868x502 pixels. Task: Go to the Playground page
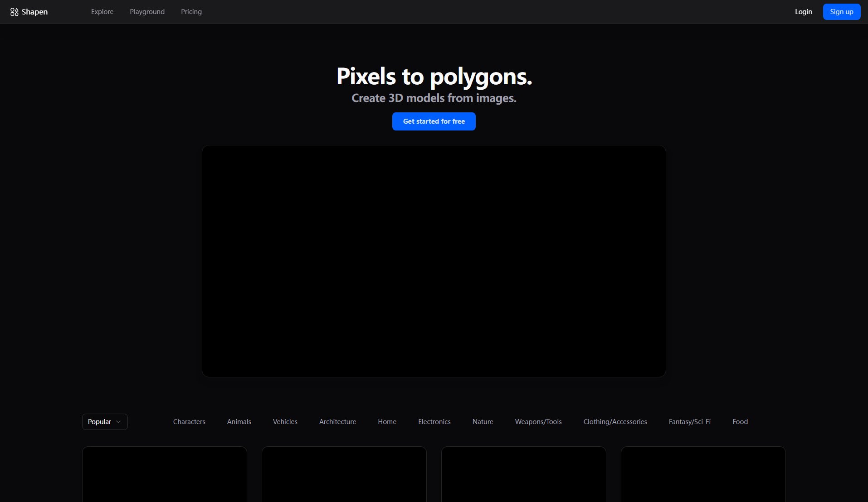point(147,12)
